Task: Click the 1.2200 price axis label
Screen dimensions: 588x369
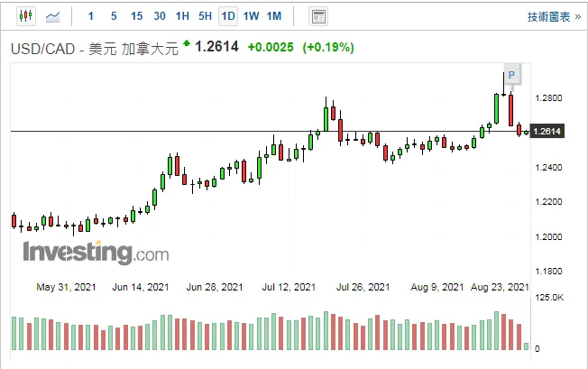Action: coord(548,202)
